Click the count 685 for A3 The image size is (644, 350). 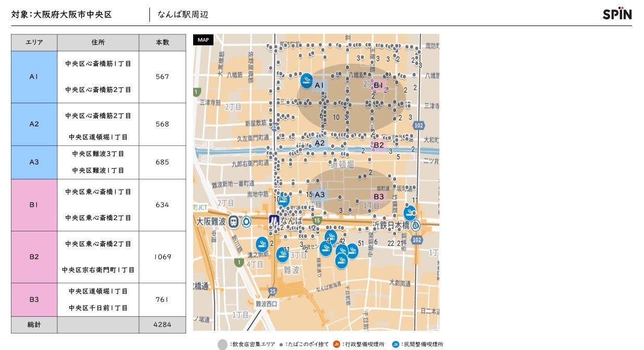[162, 162]
